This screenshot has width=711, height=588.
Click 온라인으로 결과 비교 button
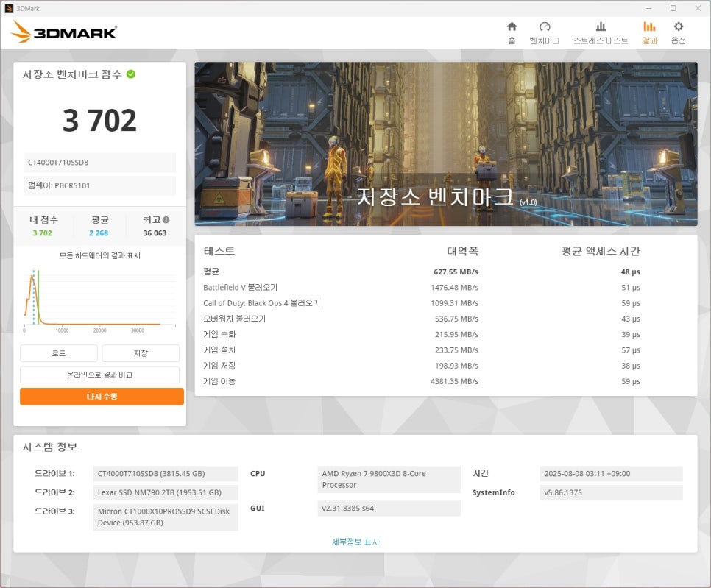[x=100, y=375]
